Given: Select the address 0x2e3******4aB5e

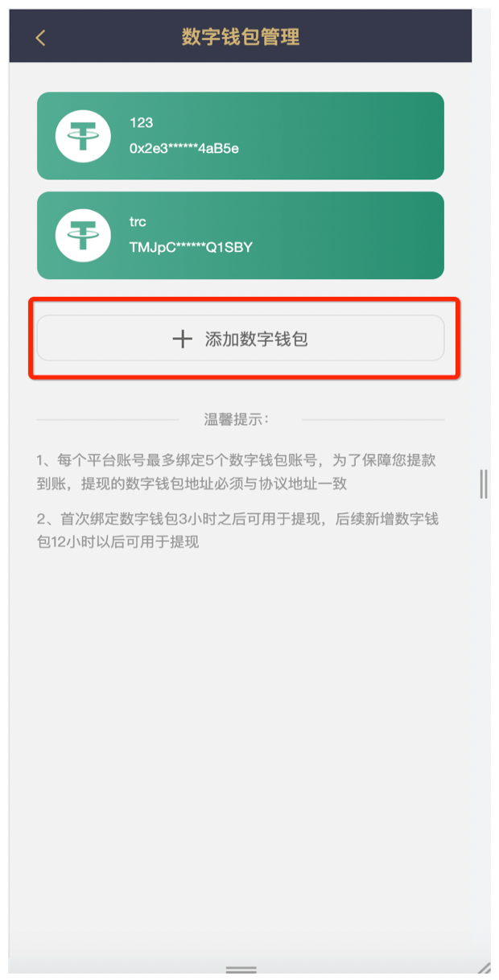Looking at the screenshot, I should [x=184, y=148].
